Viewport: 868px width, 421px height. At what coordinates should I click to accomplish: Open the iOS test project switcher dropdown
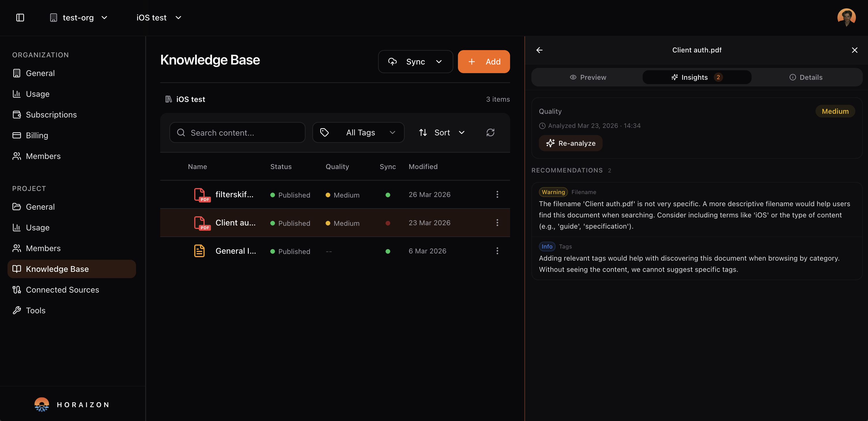click(x=179, y=18)
